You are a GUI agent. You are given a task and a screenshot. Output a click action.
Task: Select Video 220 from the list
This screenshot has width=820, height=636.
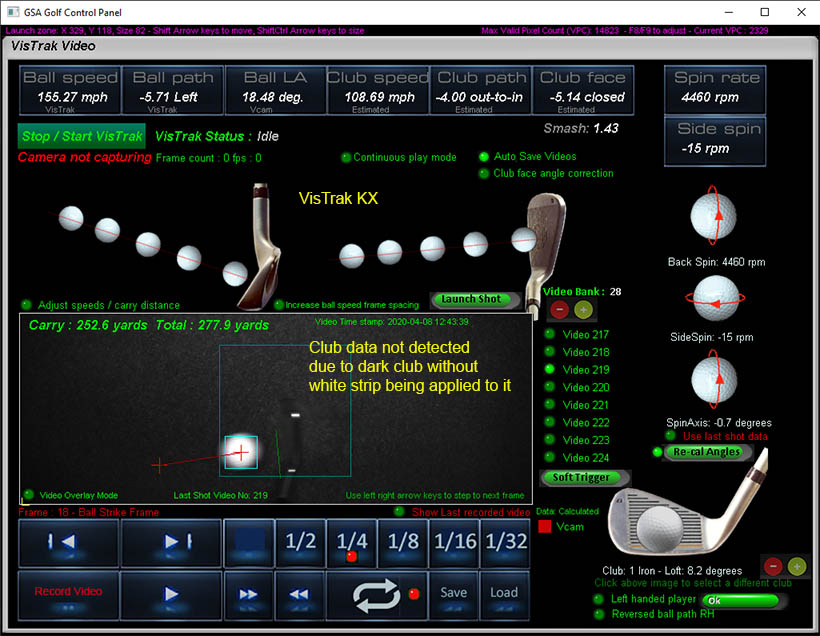tap(577, 388)
